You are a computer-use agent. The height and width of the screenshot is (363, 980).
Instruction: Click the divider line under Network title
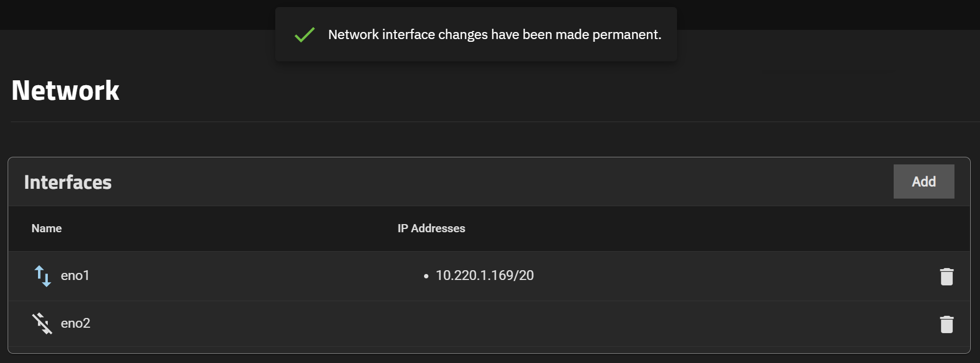[489, 122]
